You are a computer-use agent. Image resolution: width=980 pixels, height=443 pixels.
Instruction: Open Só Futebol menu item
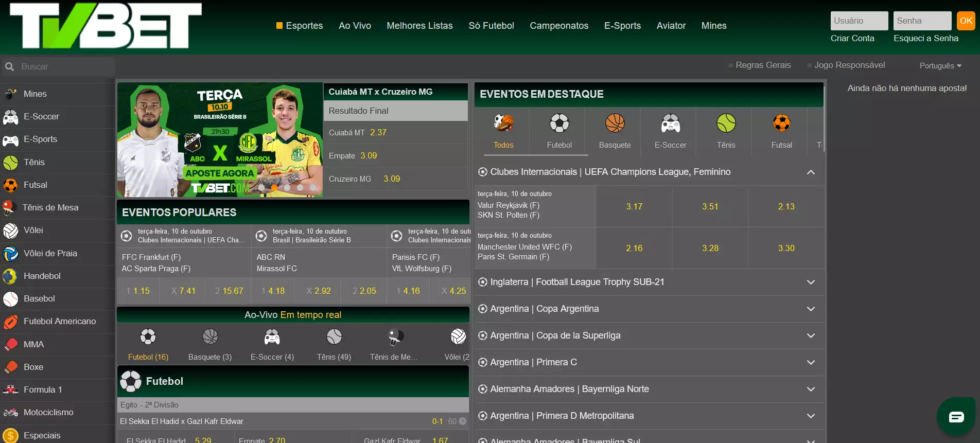[491, 26]
